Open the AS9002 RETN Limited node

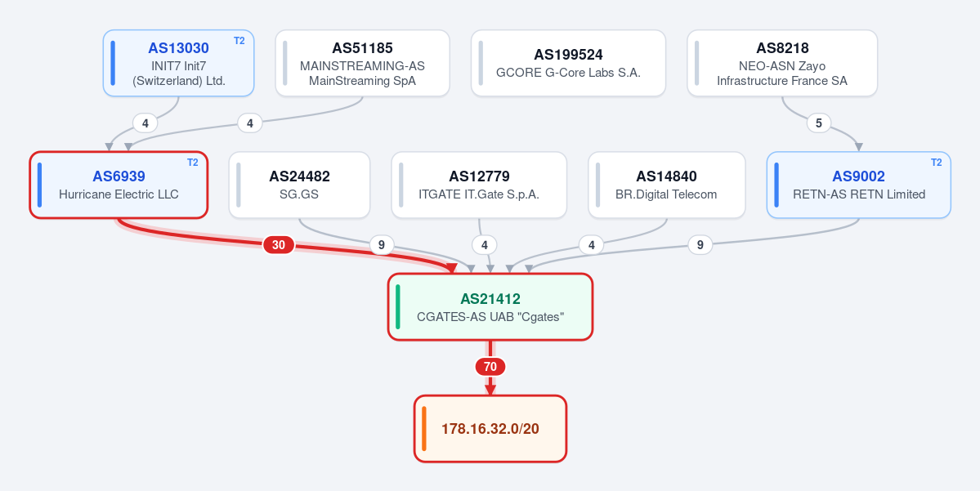click(859, 185)
